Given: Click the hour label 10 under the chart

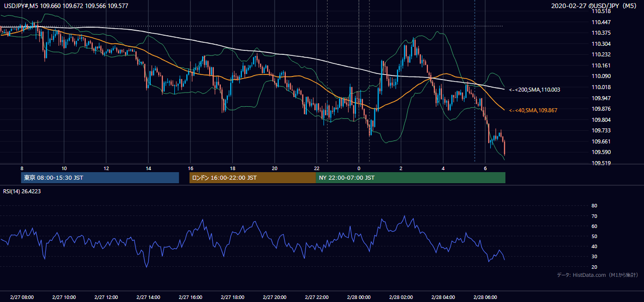Looking at the screenshot, I should click(x=64, y=168).
